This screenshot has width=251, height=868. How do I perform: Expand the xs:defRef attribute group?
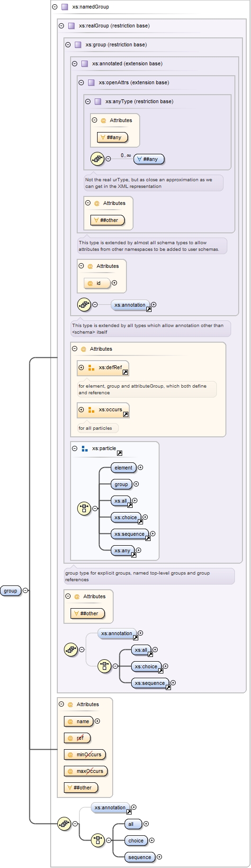tap(81, 368)
